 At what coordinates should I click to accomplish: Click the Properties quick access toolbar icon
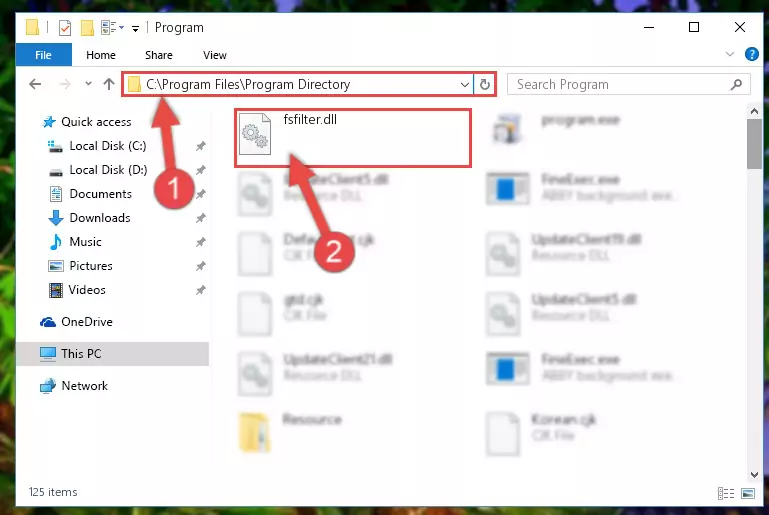pyautogui.click(x=65, y=27)
